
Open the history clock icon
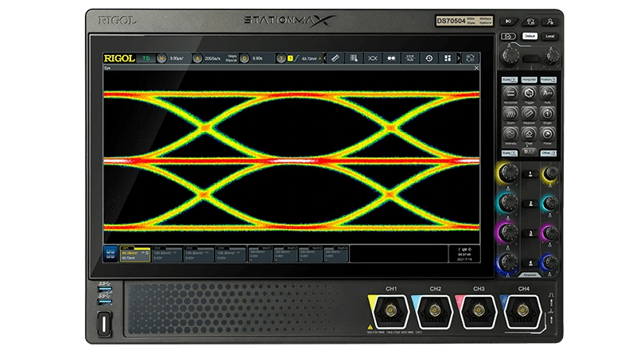click(x=429, y=58)
